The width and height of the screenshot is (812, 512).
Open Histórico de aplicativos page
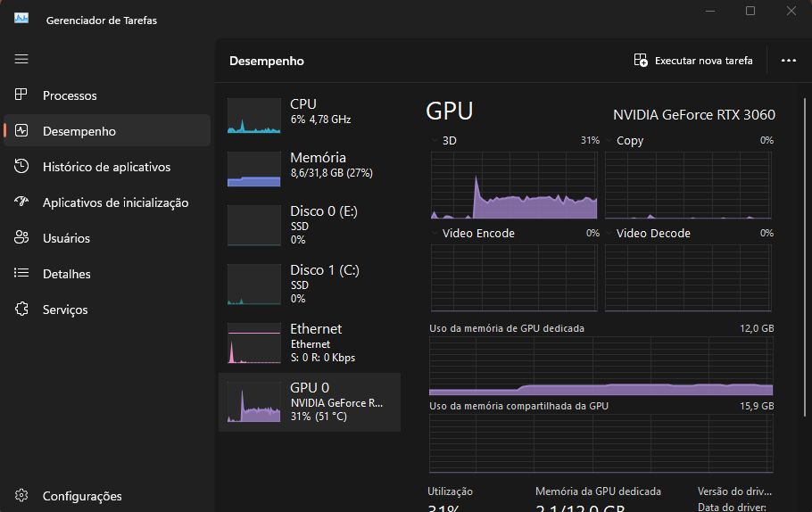[106, 167]
